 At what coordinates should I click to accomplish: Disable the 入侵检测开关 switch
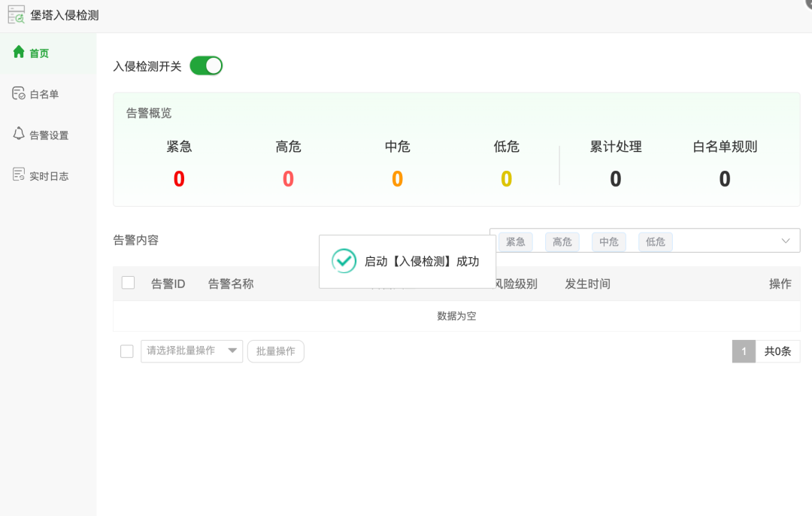205,65
